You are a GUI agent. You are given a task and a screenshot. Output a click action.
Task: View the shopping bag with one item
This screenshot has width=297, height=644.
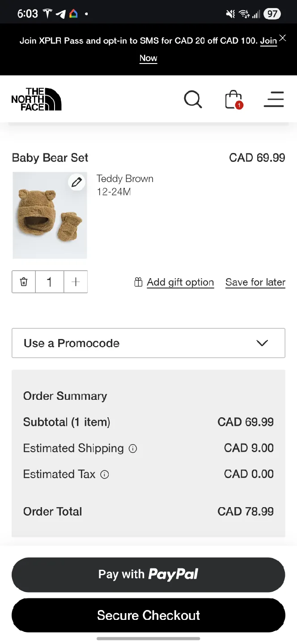pos(233,99)
